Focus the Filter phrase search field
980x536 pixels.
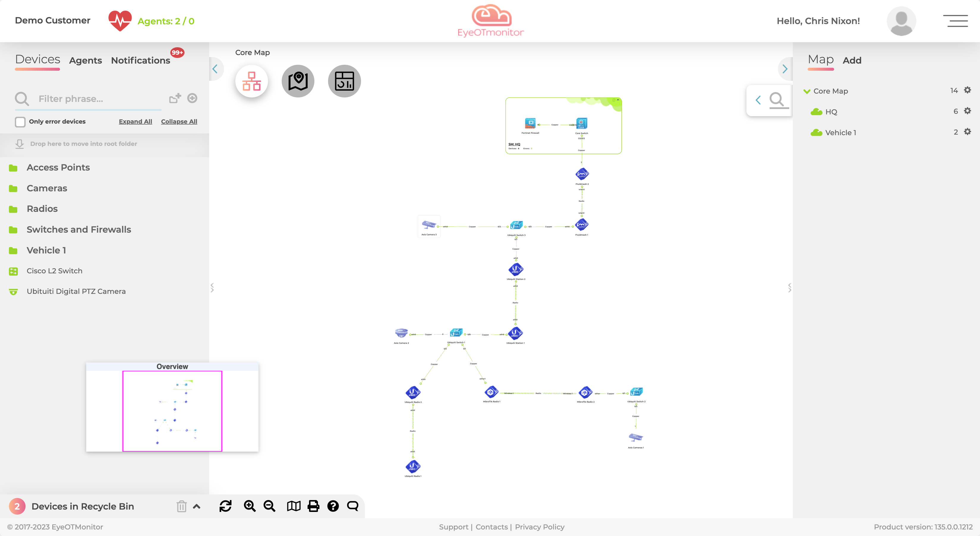coord(99,99)
